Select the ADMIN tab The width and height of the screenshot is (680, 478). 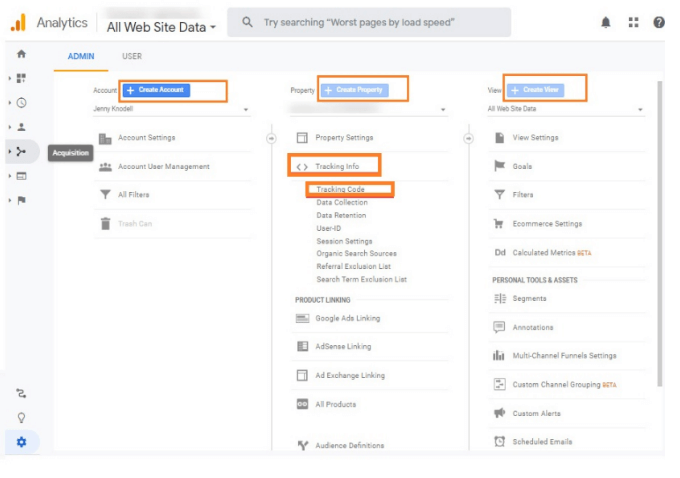tap(81, 57)
